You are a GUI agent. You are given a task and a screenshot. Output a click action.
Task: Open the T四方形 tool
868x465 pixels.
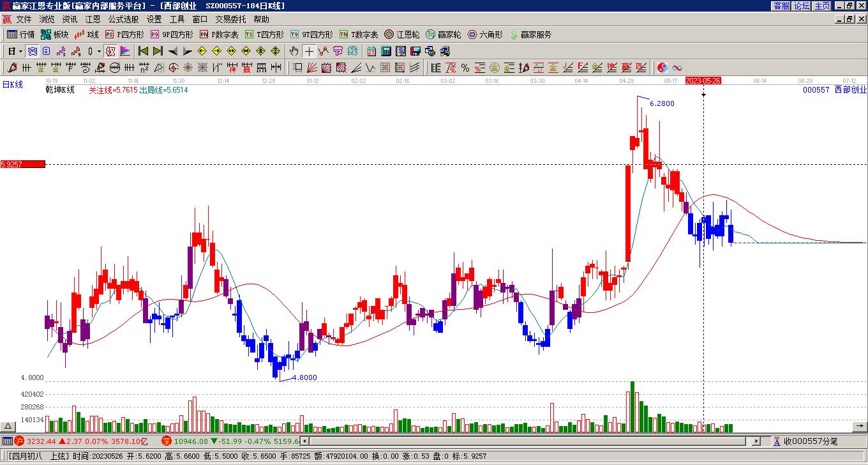point(264,34)
